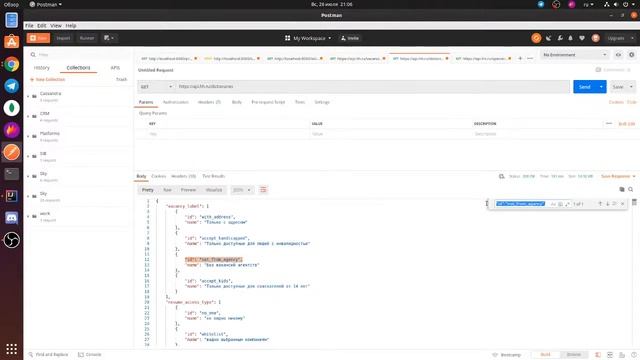Close the response find bar
Screen dimensions: 640x360
point(622,204)
